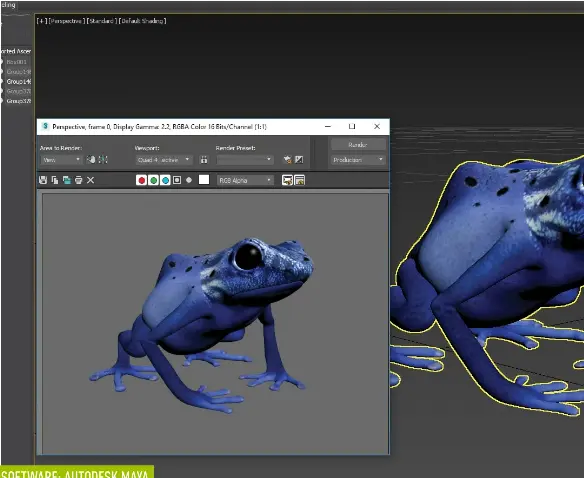Open the Render Preset dropdown
The height and width of the screenshot is (478, 584).
click(245, 160)
